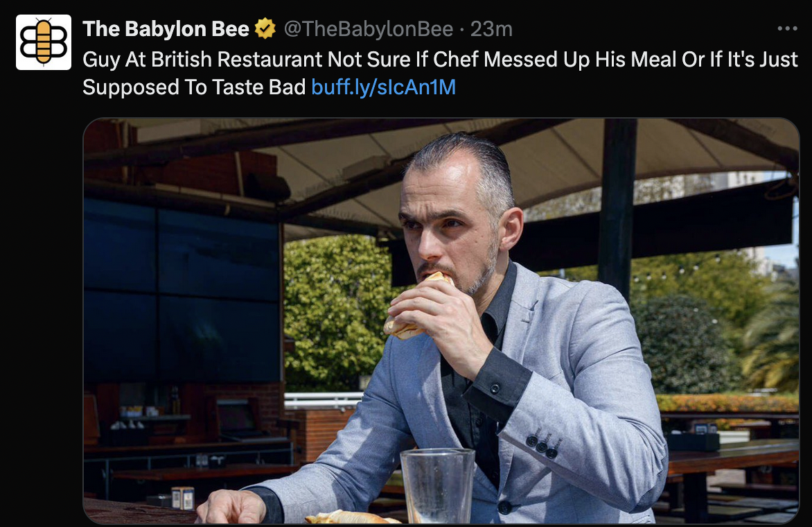Click the tweet headline text
Image resolution: width=812 pixels, height=527 pixels.
440,73
